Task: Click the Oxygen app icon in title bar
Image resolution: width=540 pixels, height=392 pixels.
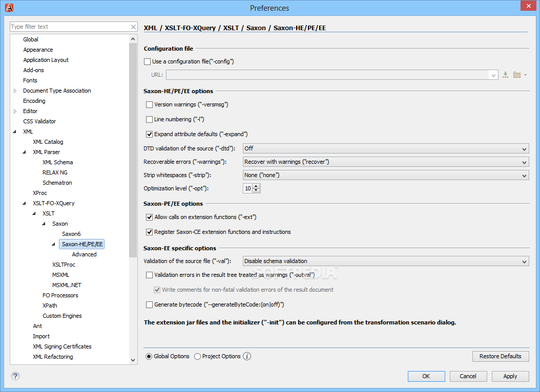Action: point(9,8)
